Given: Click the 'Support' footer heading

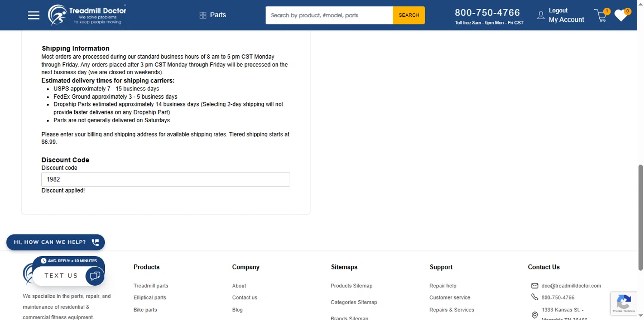Looking at the screenshot, I should pyautogui.click(x=441, y=267).
